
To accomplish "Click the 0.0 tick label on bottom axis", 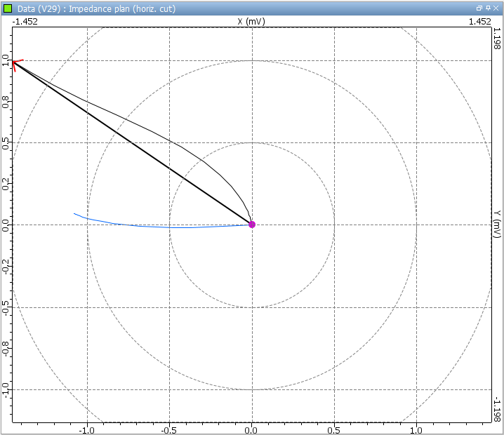I will 252,429.
